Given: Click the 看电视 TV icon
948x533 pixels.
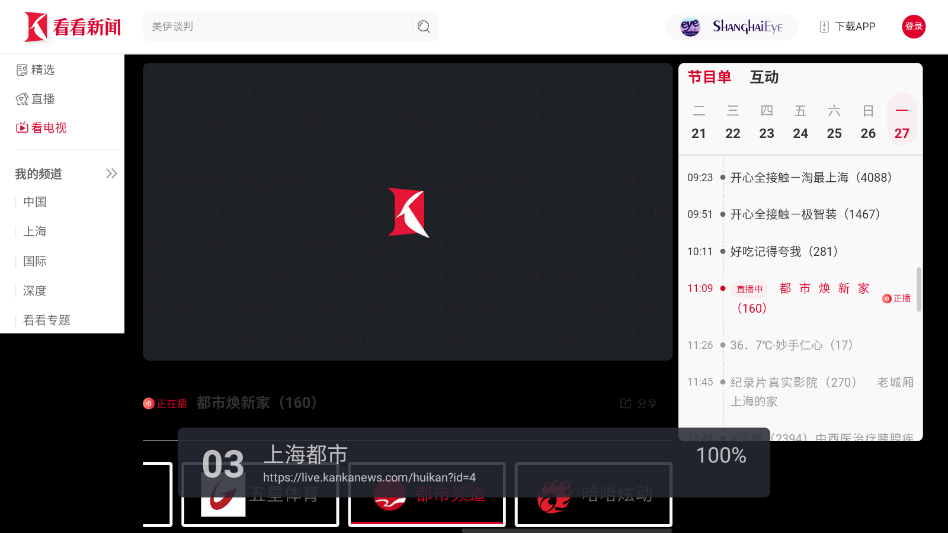Looking at the screenshot, I should 22,128.
